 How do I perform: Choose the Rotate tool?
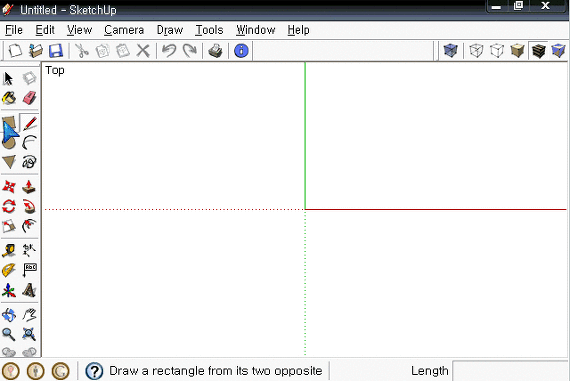coord(9,206)
